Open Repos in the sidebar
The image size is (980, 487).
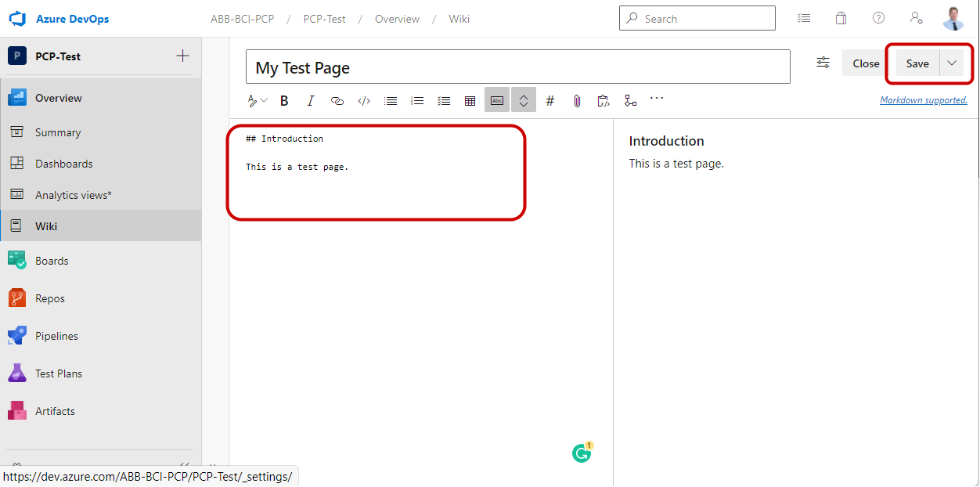click(x=100, y=298)
